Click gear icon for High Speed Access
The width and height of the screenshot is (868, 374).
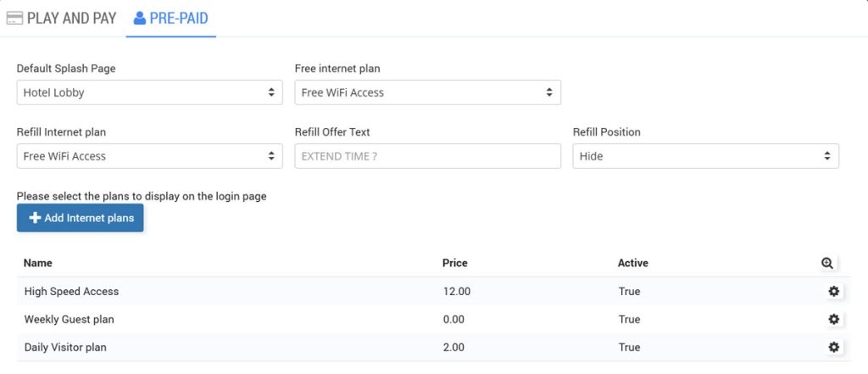click(x=833, y=291)
